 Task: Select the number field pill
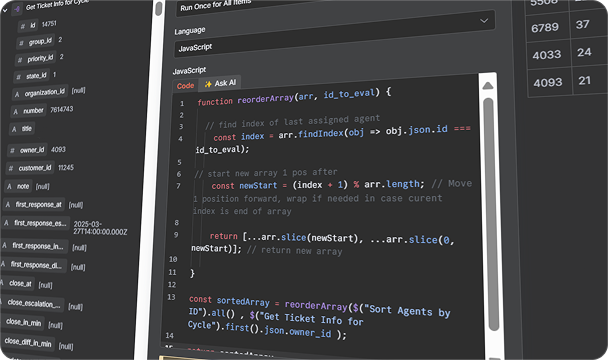pos(29,111)
